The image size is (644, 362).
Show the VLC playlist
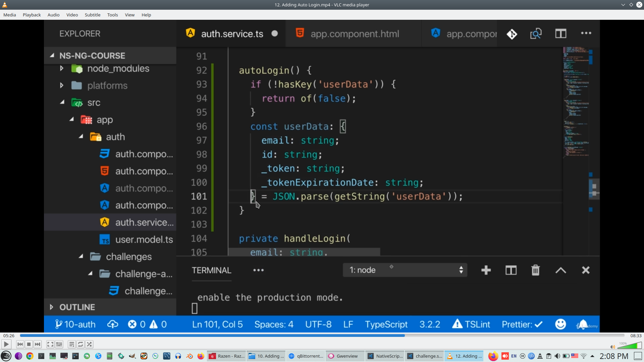point(71,344)
